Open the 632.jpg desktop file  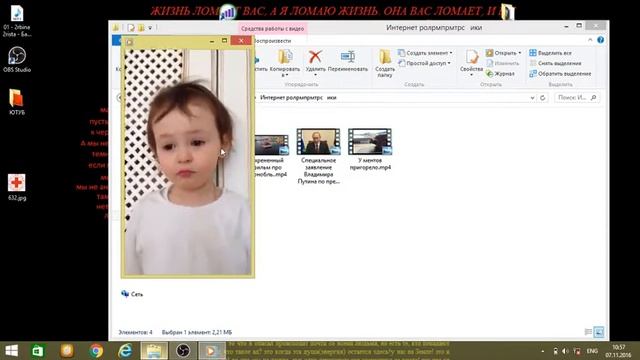(17, 187)
